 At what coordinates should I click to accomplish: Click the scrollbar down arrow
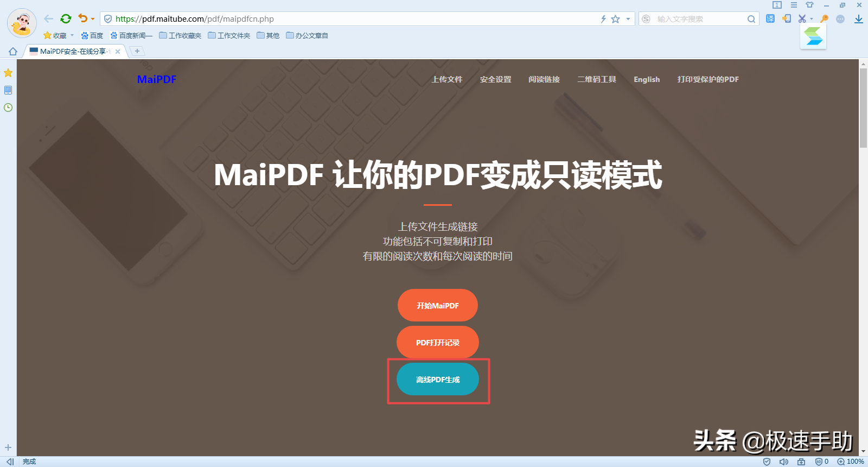863,451
